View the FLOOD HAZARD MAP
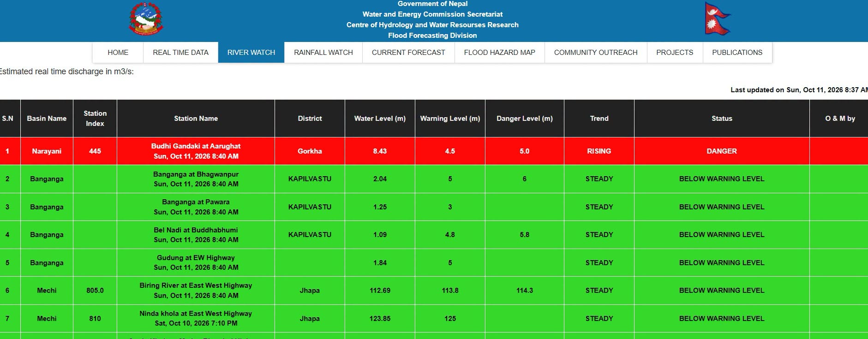The width and height of the screenshot is (868, 339). (500, 53)
